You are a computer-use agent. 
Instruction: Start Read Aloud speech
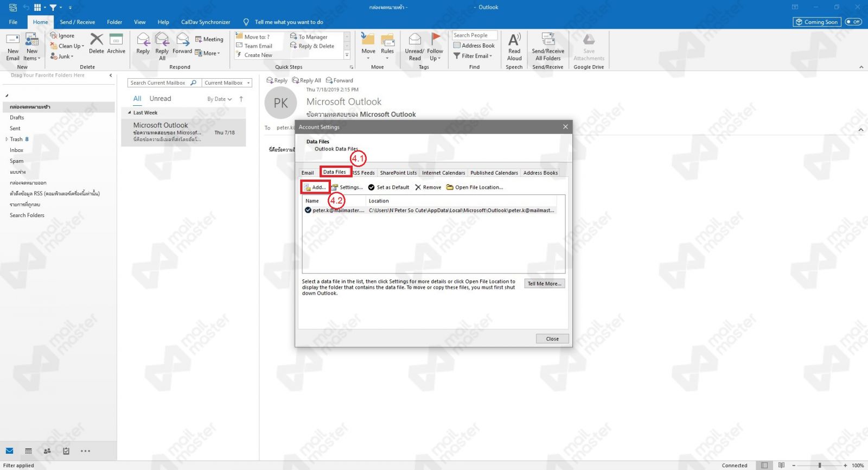[514, 47]
